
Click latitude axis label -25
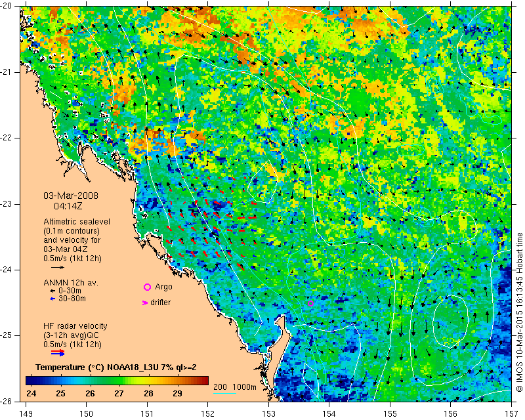7,335
